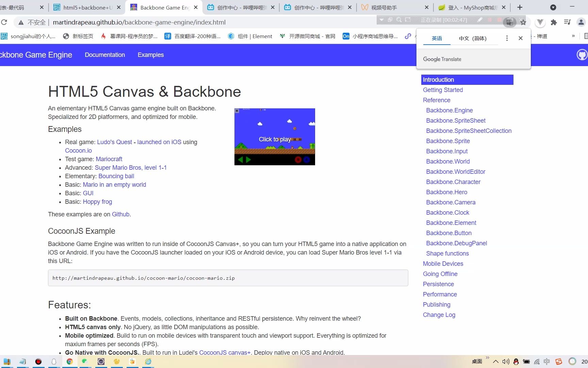Open the Documentation navigation item

pos(105,55)
